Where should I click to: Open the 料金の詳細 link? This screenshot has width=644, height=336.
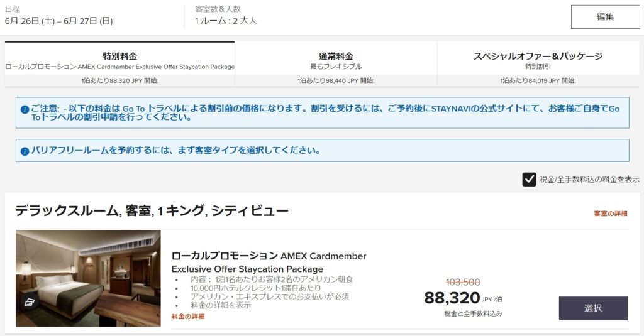[188, 317]
